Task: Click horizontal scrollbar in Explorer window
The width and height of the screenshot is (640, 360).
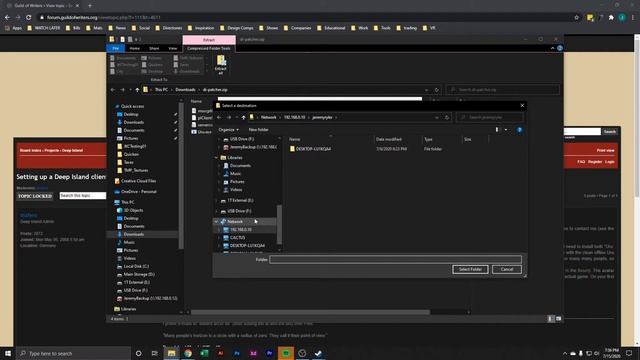Action: [x=310, y=312]
